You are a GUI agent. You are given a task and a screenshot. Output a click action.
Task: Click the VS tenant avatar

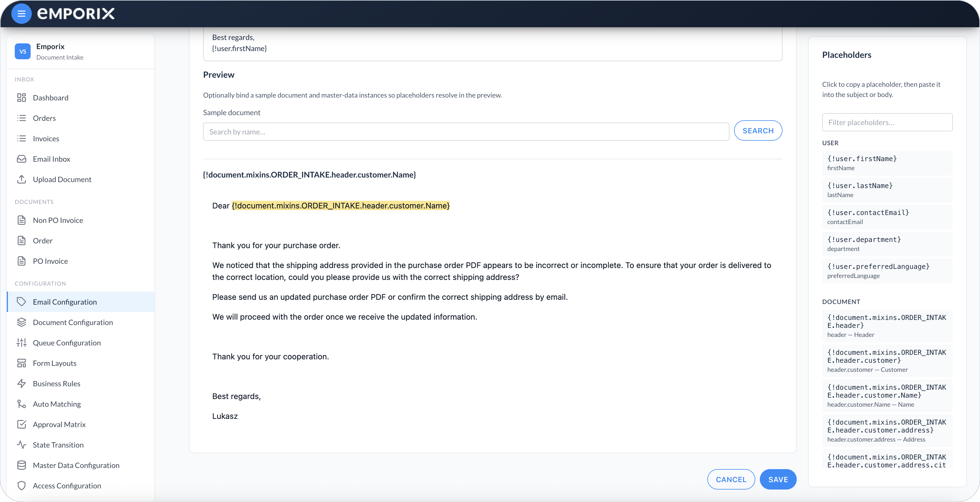(x=22, y=51)
